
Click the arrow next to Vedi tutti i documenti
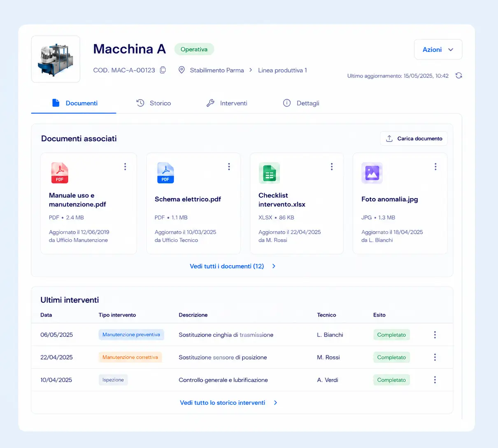click(x=274, y=266)
